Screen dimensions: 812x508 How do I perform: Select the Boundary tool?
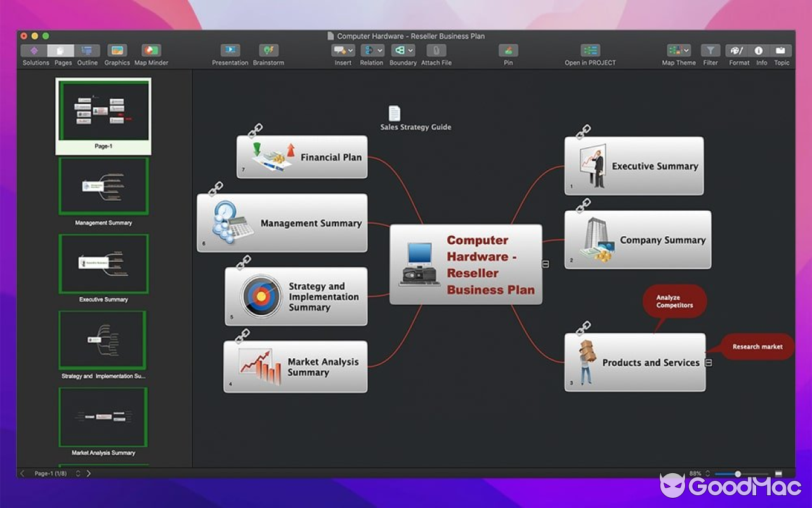tap(400, 50)
